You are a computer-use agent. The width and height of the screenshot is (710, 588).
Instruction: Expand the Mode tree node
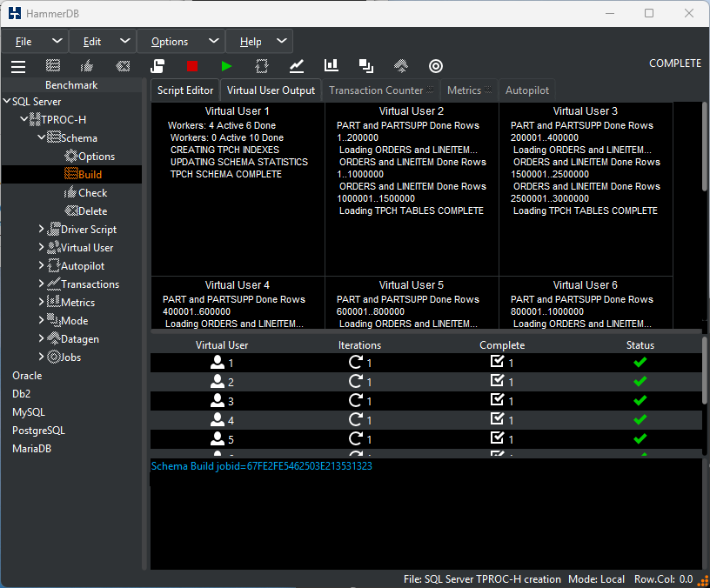[x=41, y=319]
